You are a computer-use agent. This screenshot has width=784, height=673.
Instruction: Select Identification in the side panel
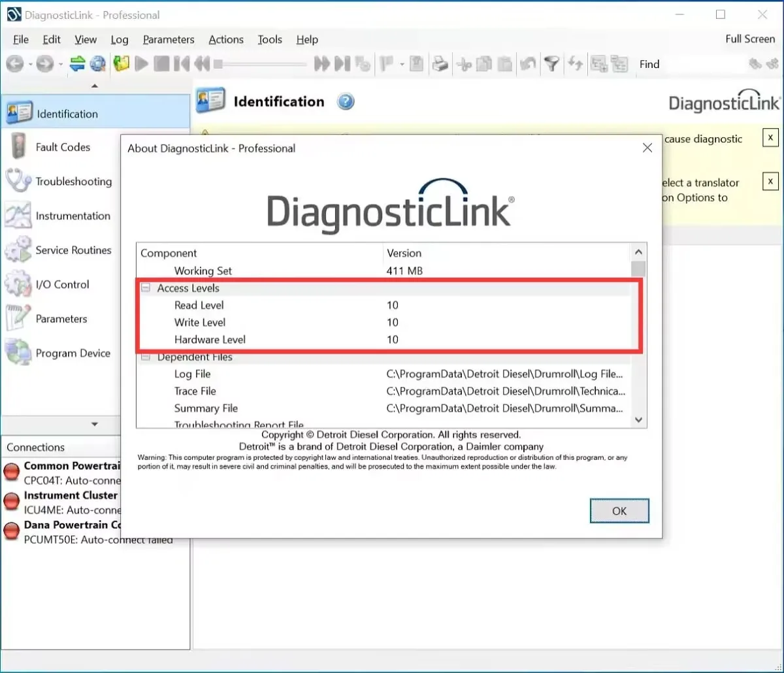coord(95,113)
